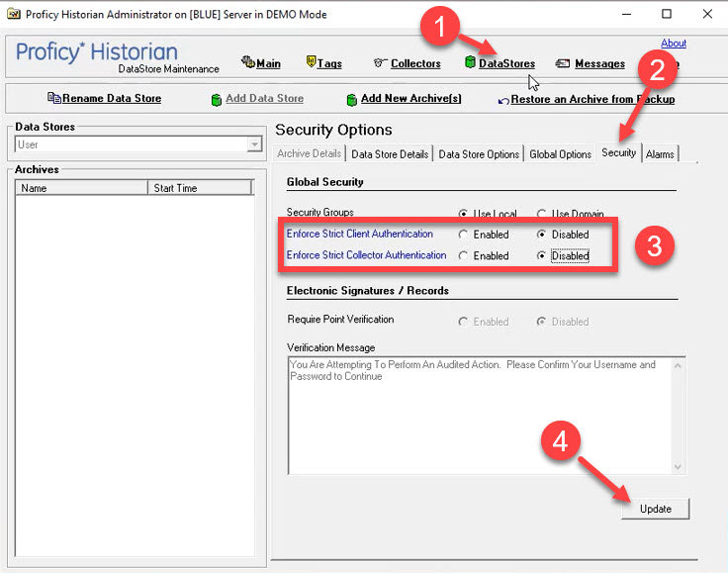728x573 pixels.
Task: Go to the Tags page
Action: click(329, 63)
